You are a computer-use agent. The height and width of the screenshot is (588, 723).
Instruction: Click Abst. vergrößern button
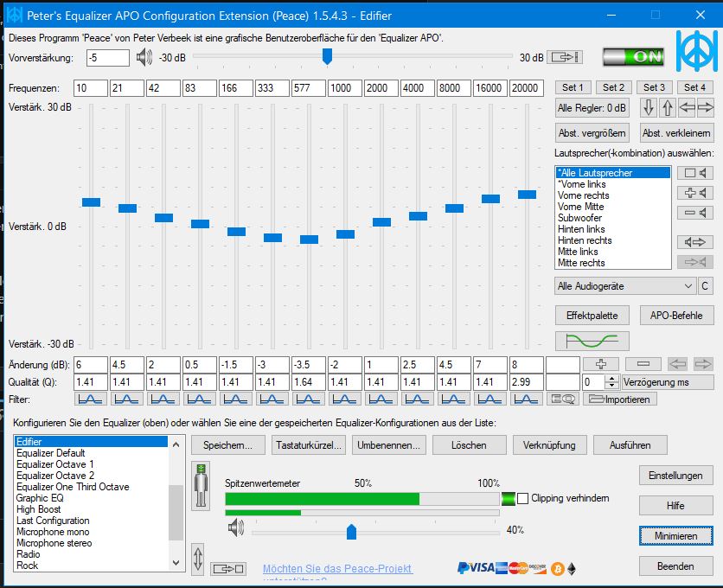click(592, 133)
